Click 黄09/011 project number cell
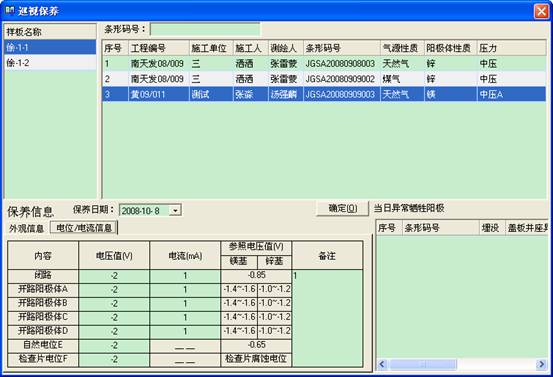Screen dimensions: 553x377 click(159, 94)
